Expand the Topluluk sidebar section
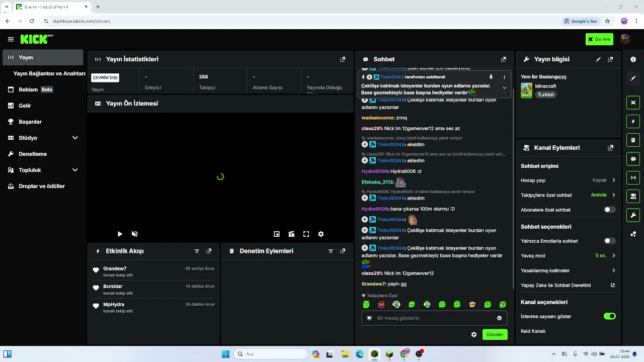Screen dimensions: 644x362 click(x=75, y=170)
